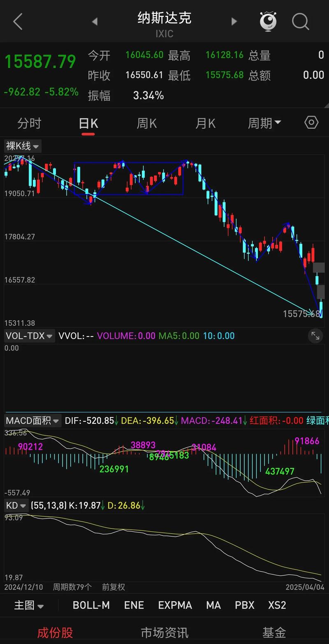The height and width of the screenshot is (644, 329).
Task: Switch to the 周K weekly tab
Action: coord(147,123)
